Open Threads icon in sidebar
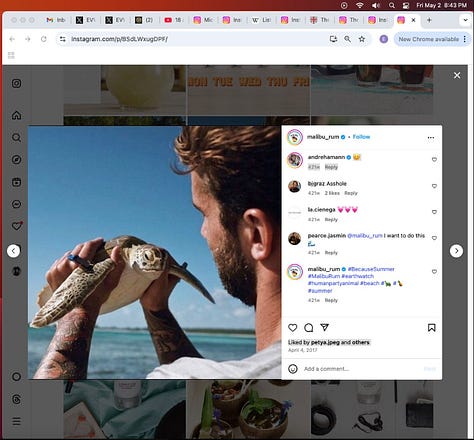The image size is (474, 440). pos(16,399)
